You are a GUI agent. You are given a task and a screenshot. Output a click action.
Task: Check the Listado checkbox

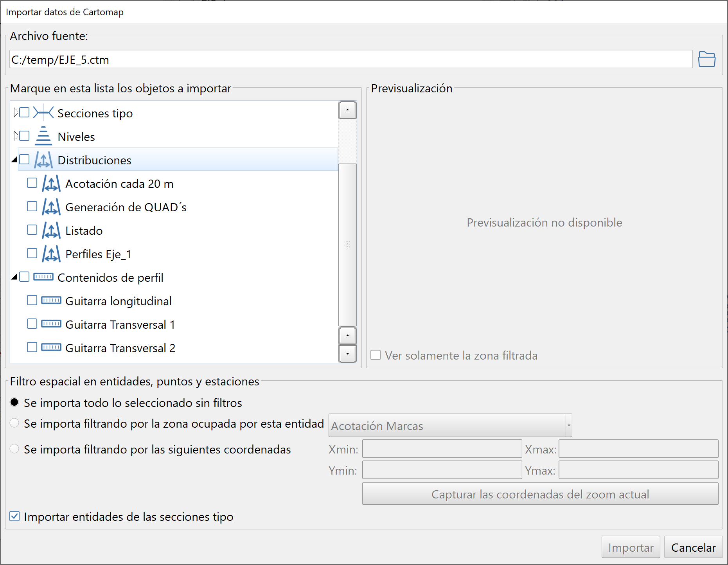(x=32, y=230)
